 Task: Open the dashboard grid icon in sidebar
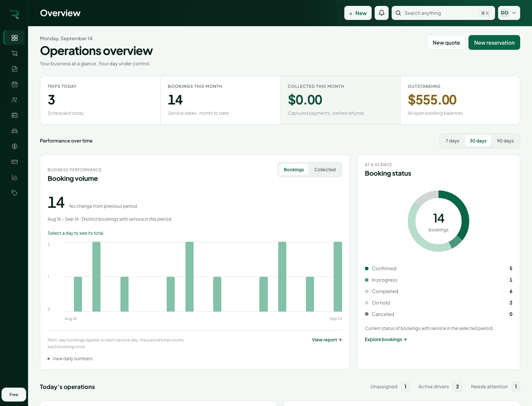coord(14,38)
